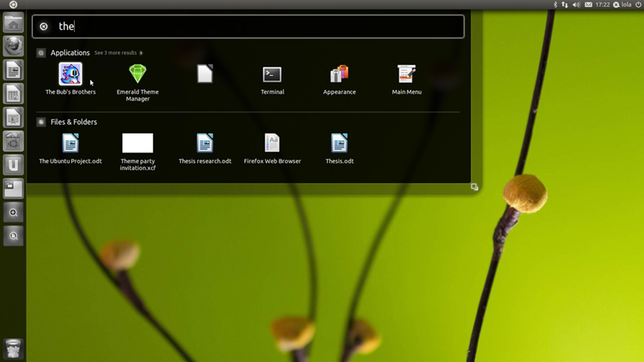
Task: Open the clock indicator showing 17:22
Action: (x=603, y=5)
